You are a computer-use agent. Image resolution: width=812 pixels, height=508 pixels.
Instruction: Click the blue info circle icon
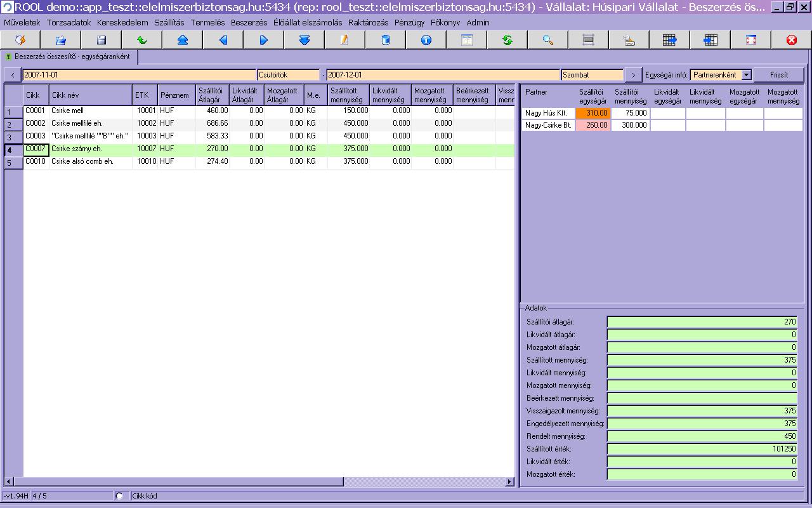click(426, 40)
